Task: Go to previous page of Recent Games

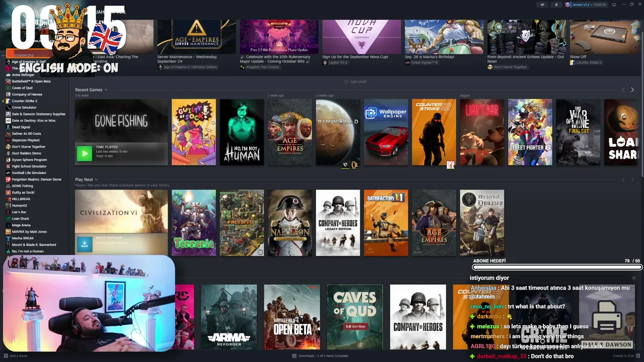Action: point(623,90)
